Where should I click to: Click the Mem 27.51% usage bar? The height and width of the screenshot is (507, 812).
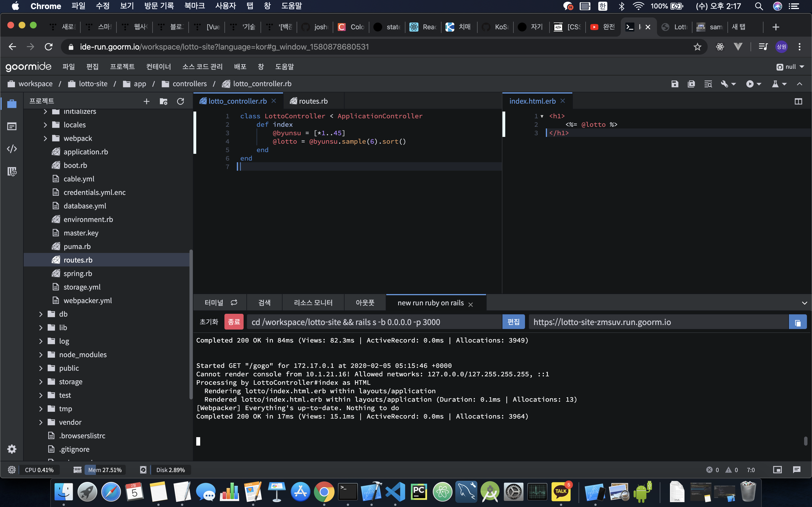pos(105,470)
